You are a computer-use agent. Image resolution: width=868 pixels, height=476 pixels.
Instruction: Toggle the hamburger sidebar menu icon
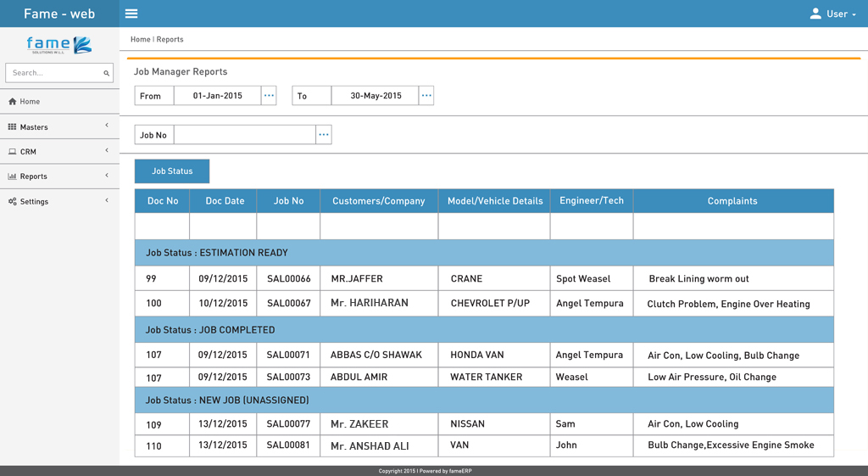(131, 14)
